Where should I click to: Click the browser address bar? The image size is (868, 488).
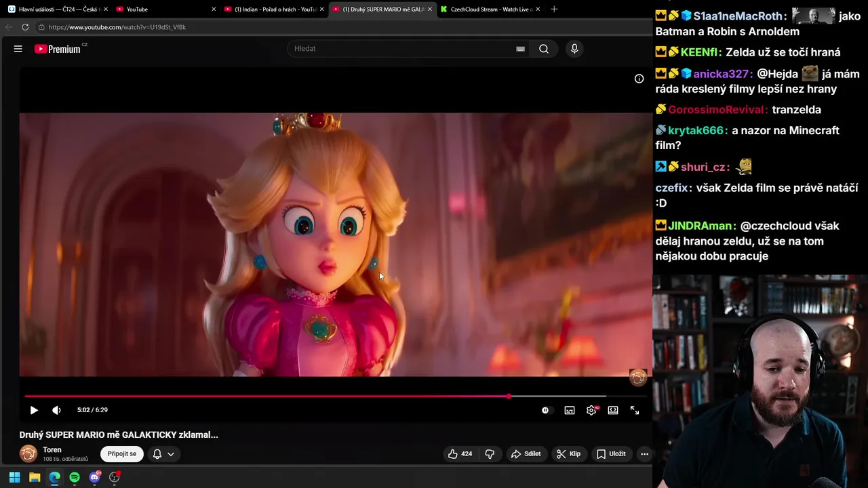point(339,27)
